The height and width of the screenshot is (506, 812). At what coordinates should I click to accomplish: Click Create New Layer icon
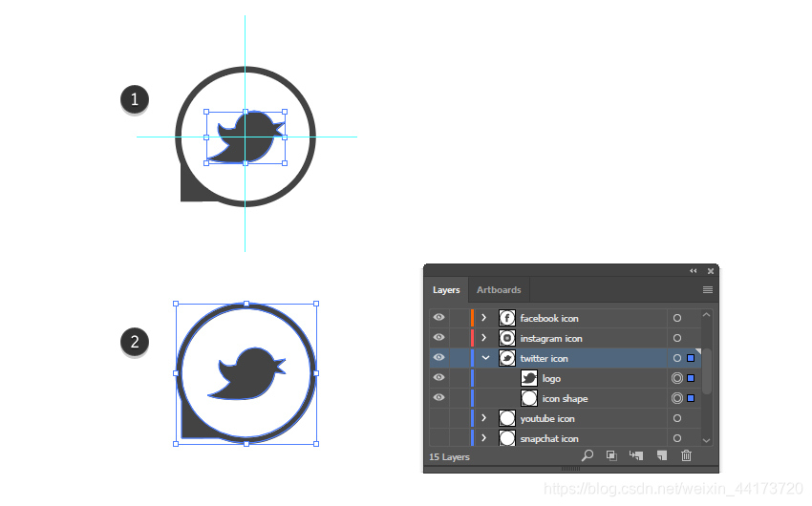[x=661, y=455]
